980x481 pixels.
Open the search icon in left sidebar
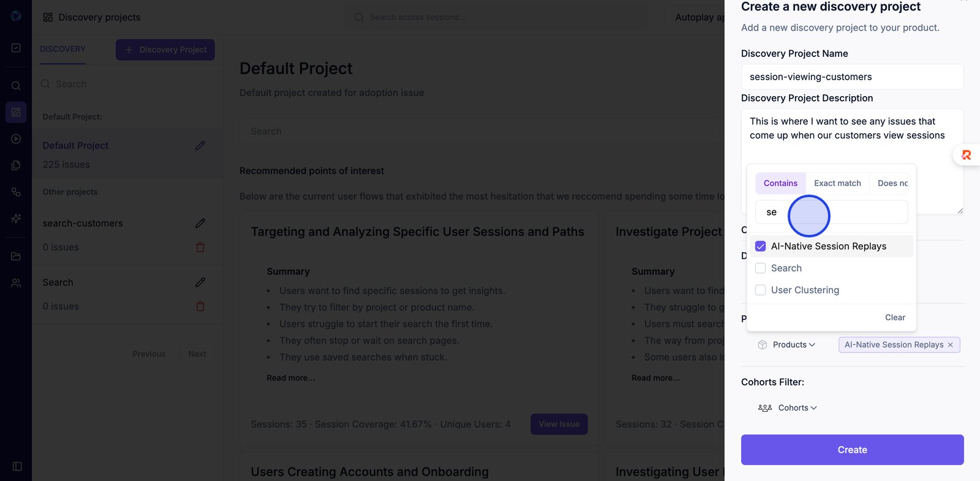tap(16, 86)
